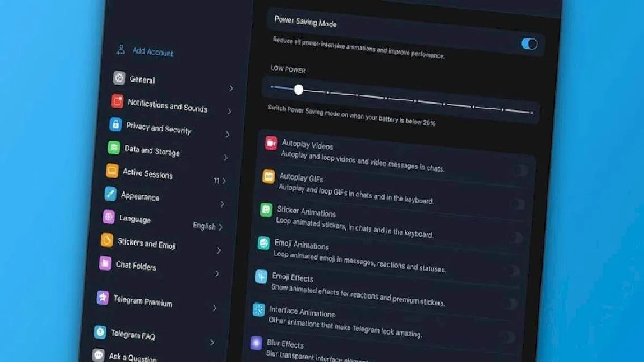Click the purple Blur Effects icon
644x362 pixels.
(257, 342)
